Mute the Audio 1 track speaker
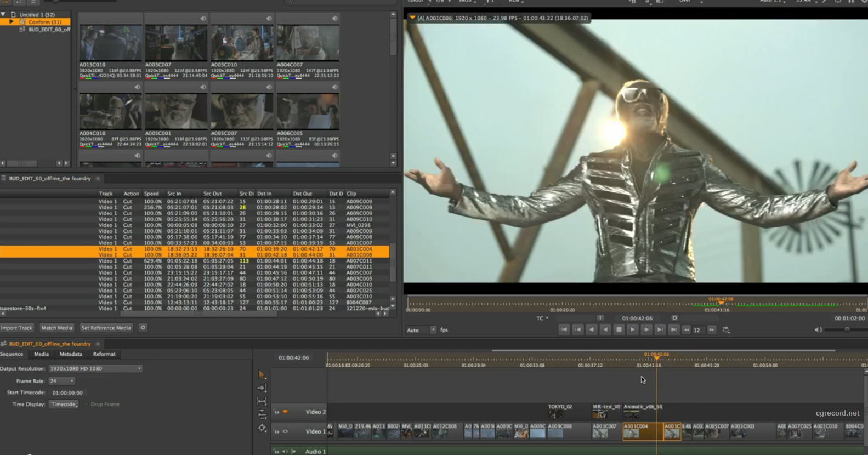 pos(285,452)
